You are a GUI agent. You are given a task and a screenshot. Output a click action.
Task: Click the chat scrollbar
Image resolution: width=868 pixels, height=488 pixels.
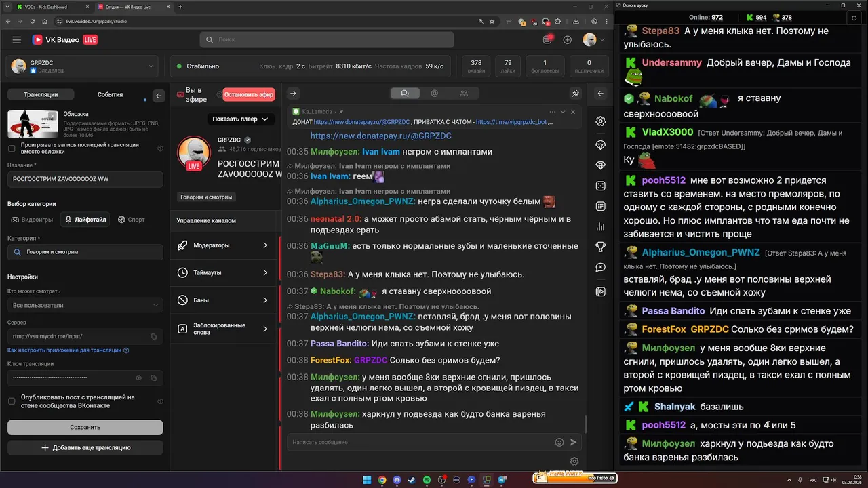coord(585,424)
